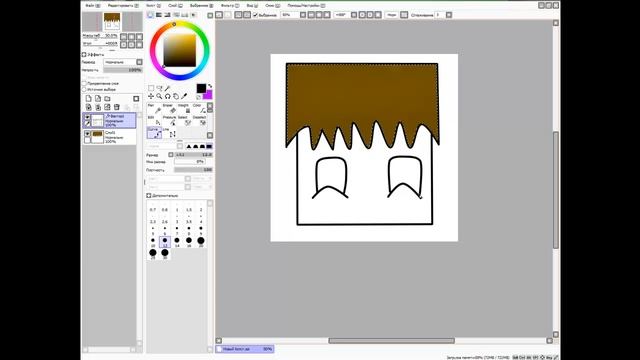Select the open canvas tab at bottom
Image resolution: width=640 pixels, height=360 pixels.
tap(244, 349)
